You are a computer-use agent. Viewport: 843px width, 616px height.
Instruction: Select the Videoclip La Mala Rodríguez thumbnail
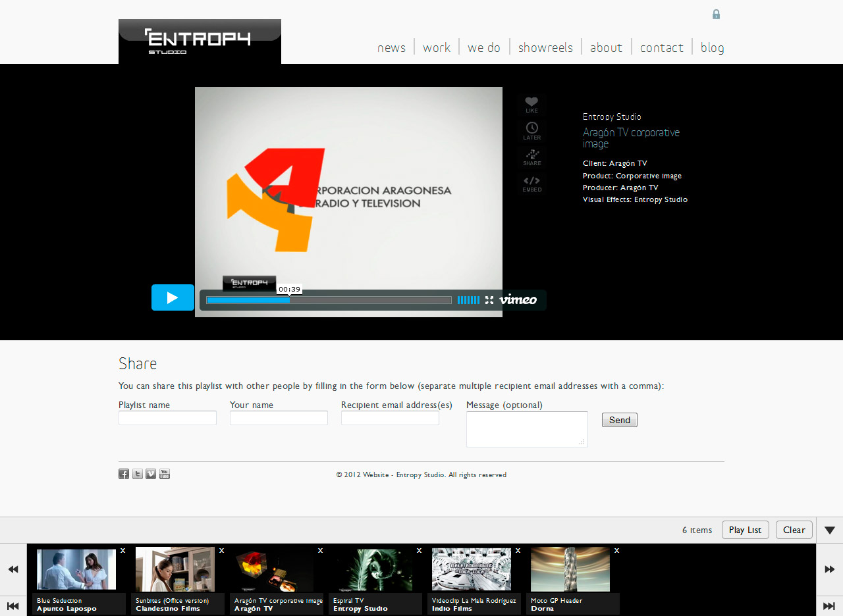coord(472,569)
